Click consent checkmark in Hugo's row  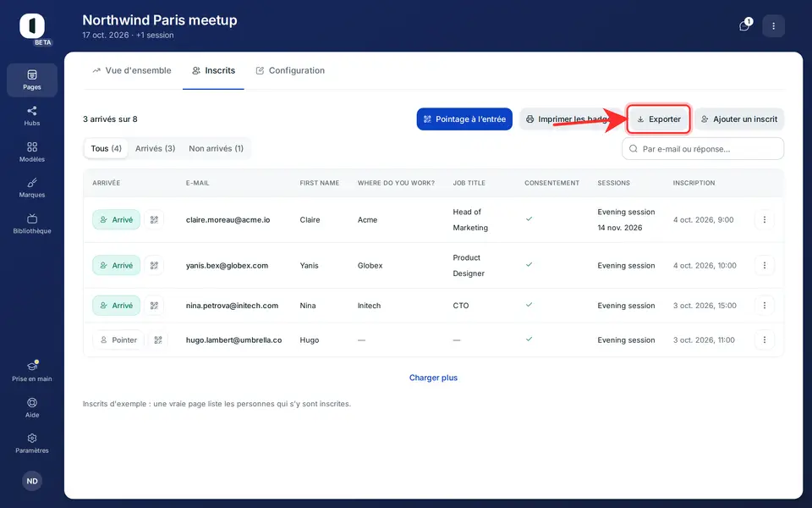point(529,339)
